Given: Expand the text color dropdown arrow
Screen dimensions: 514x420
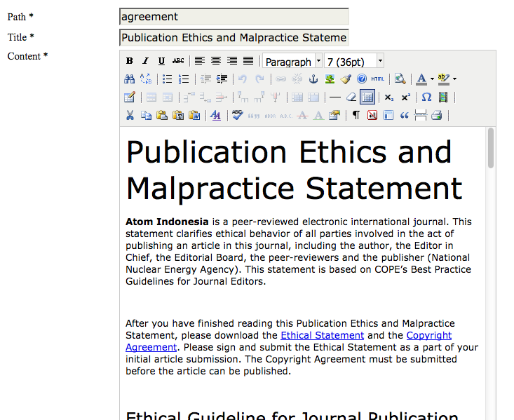Looking at the screenshot, I should click(432, 79).
